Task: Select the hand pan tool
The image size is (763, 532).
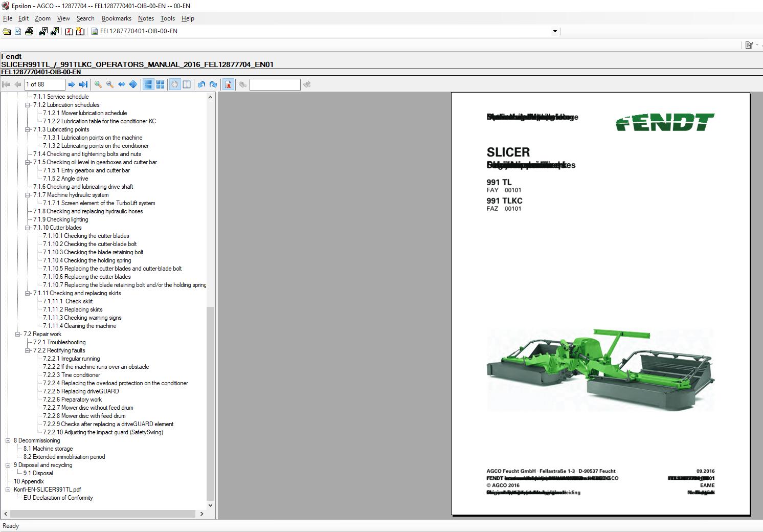Action: (175, 84)
